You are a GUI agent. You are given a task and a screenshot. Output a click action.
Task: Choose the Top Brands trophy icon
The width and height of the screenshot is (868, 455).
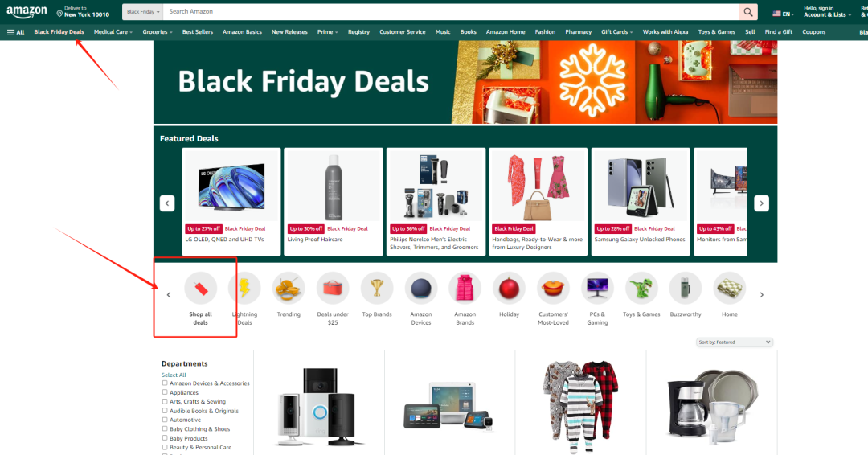377,289
